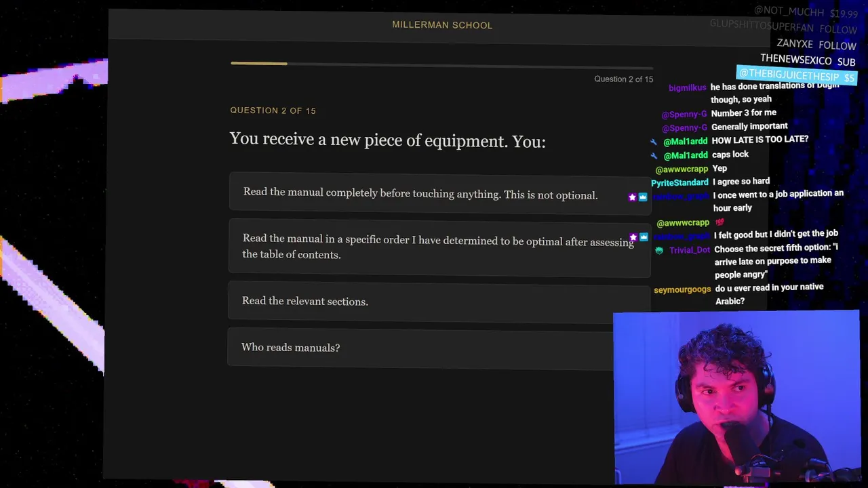Click the "Question 2 of 15" counter text
868x488 pixels.
click(623, 79)
